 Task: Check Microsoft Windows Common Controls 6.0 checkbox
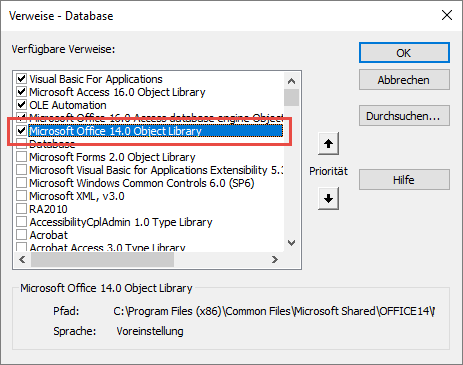22,183
